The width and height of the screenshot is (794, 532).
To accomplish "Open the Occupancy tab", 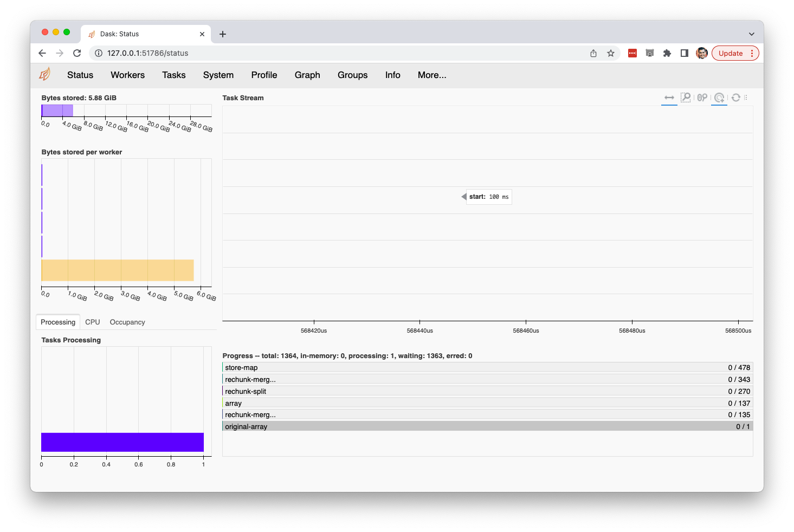I will [127, 322].
